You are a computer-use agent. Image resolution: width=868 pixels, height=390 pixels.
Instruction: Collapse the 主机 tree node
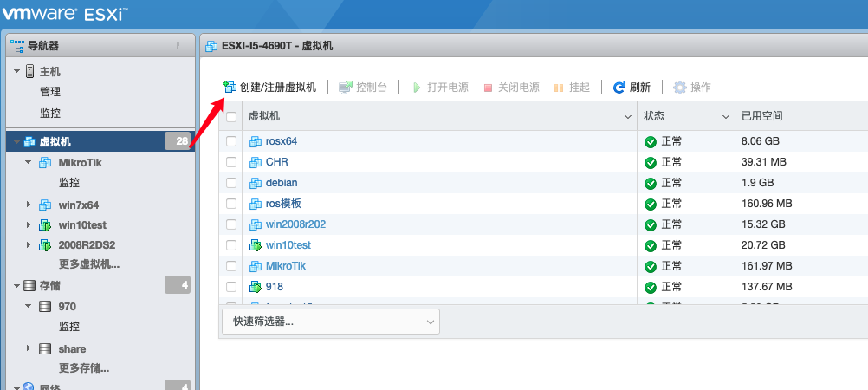pyautogui.click(x=16, y=71)
